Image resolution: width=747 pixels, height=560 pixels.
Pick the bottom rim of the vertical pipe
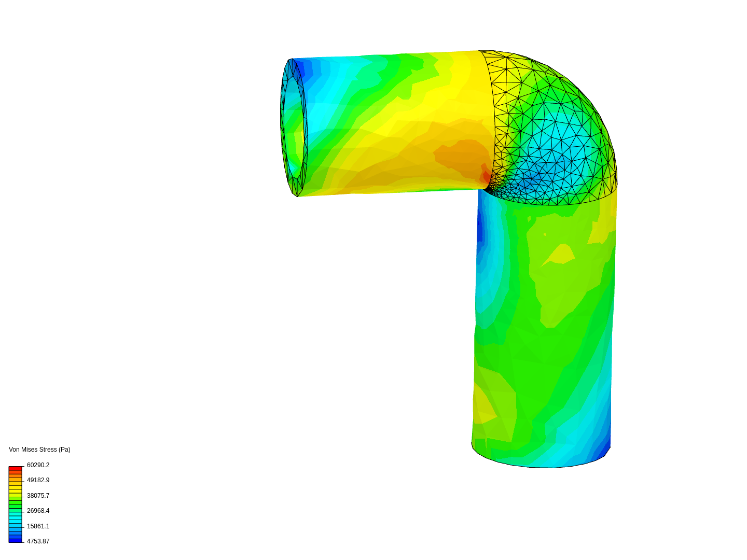(x=541, y=456)
